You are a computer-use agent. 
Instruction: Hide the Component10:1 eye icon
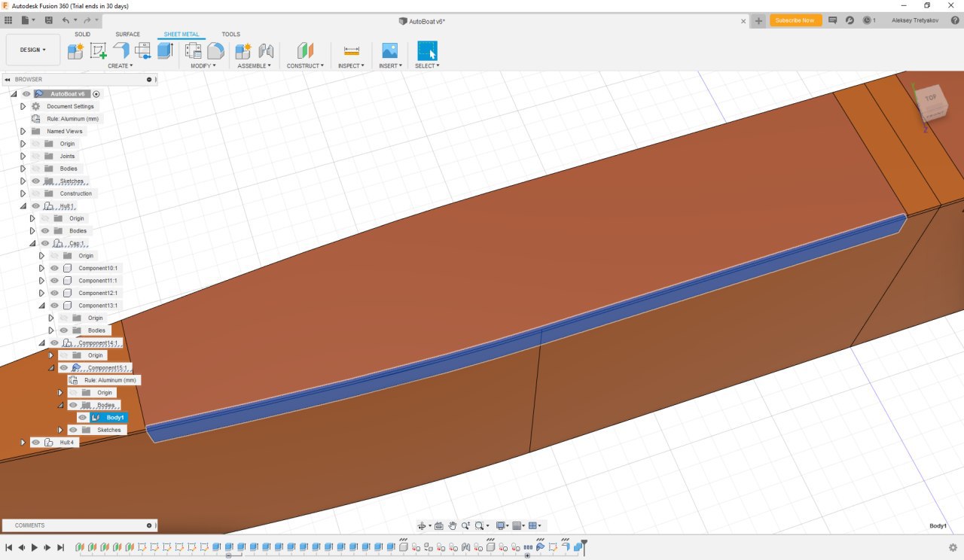[x=54, y=268]
